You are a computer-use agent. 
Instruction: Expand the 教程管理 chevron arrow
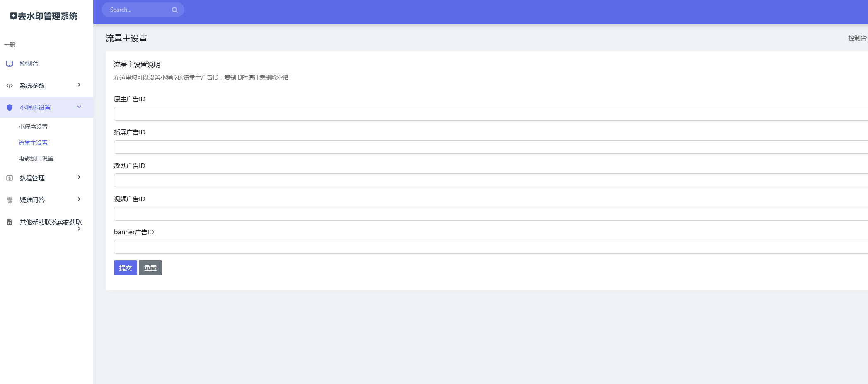point(79,177)
